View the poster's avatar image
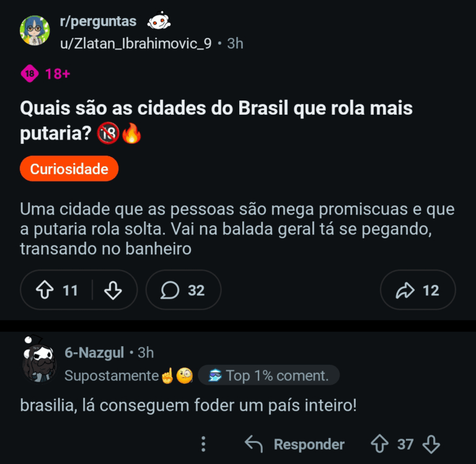 coord(35,31)
